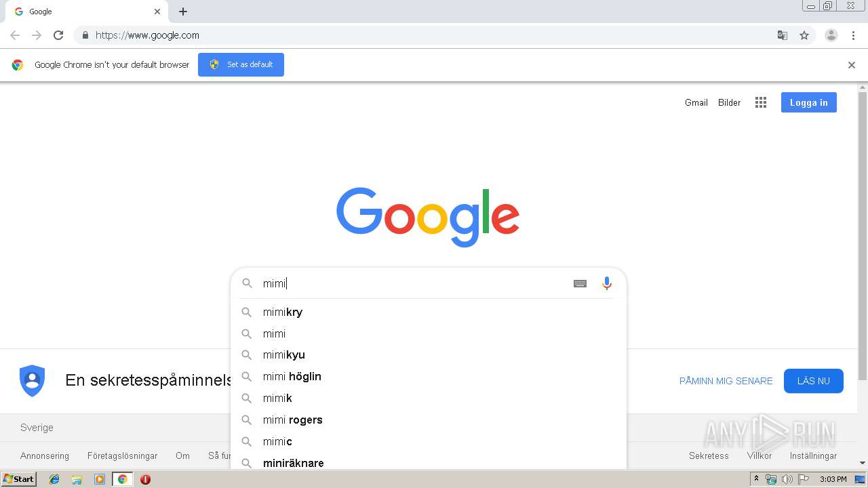
Task: Click the translate page icon
Action: (x=783, y=35)
